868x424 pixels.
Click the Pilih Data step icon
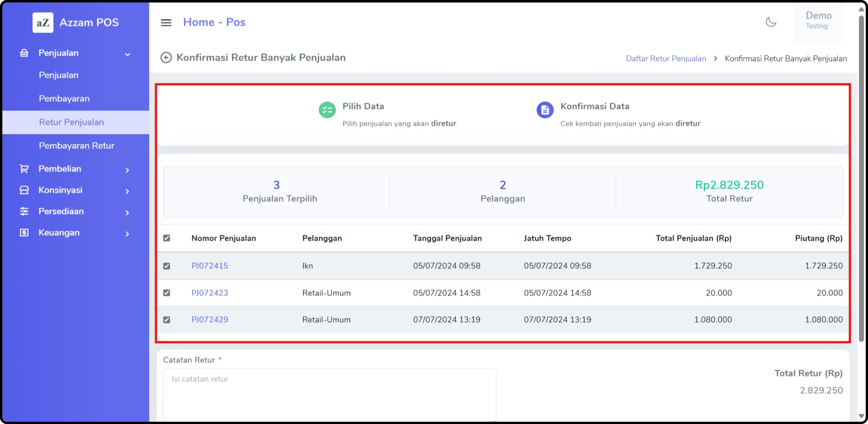327,110
